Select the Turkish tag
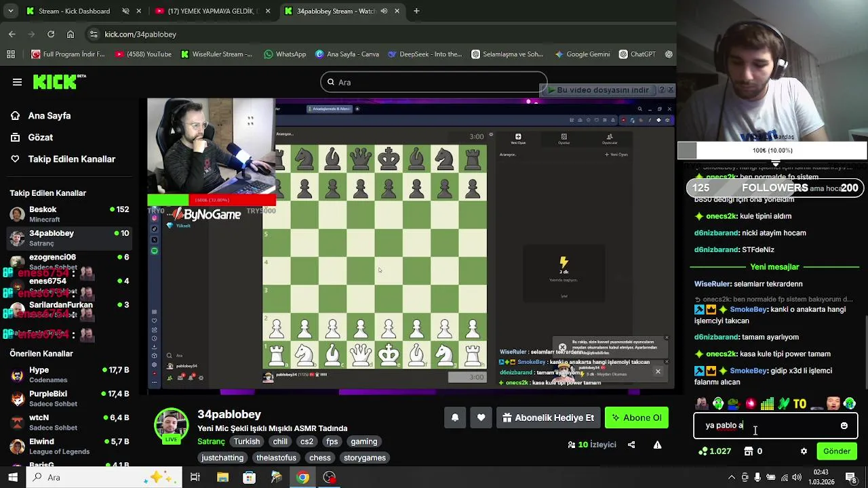Screen dimensions: 868x488 coord(247,441)
